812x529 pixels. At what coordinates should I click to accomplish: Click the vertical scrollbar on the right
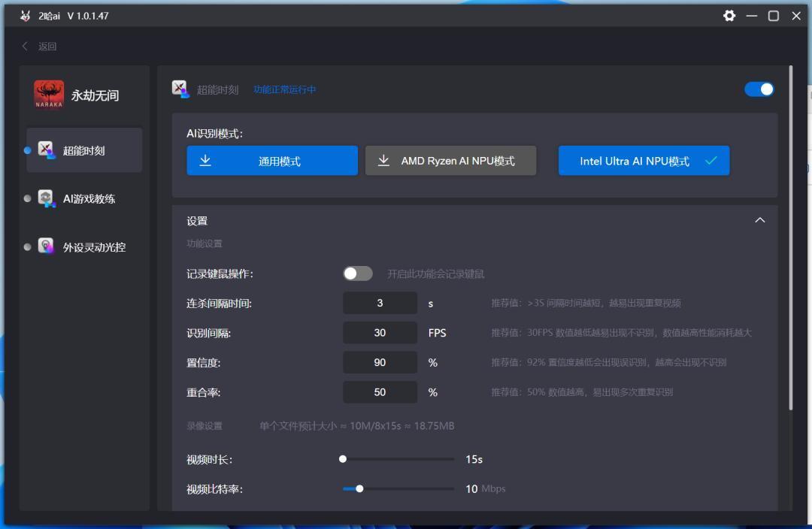pos(790,238)
